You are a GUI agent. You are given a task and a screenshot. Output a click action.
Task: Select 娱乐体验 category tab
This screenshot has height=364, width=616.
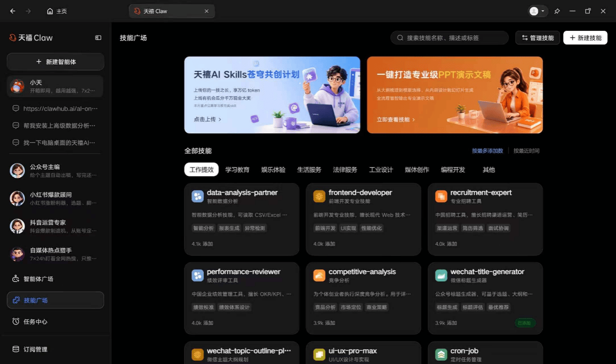tap(273, 170)
